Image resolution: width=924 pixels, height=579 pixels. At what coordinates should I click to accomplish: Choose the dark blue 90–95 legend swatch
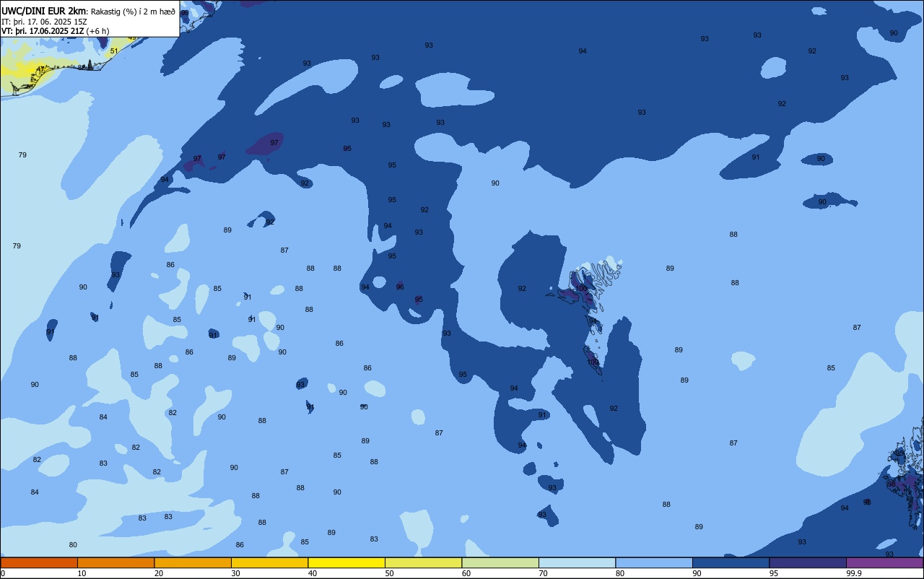point(731,562)
